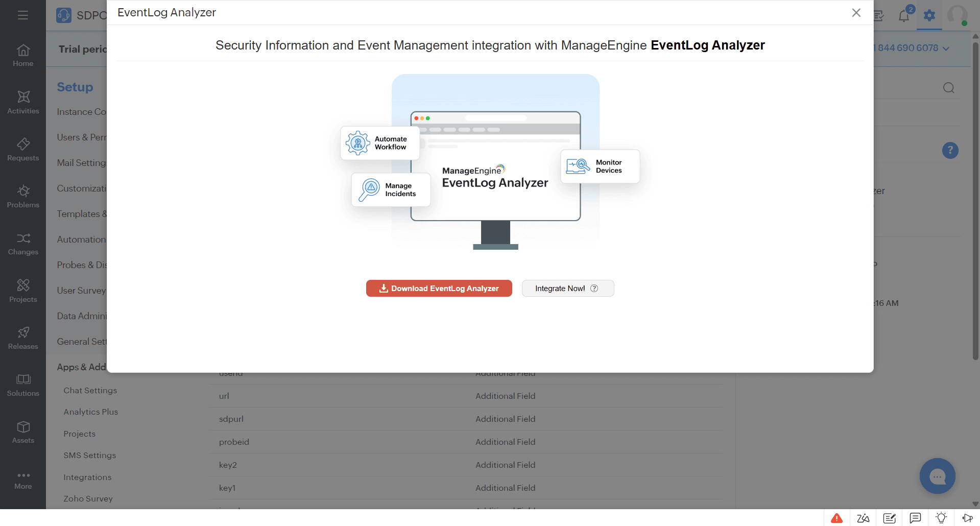Screen dimensions: 980x526
Task: Open the help icon beside Integrate Now
Action: click(594, 289)
